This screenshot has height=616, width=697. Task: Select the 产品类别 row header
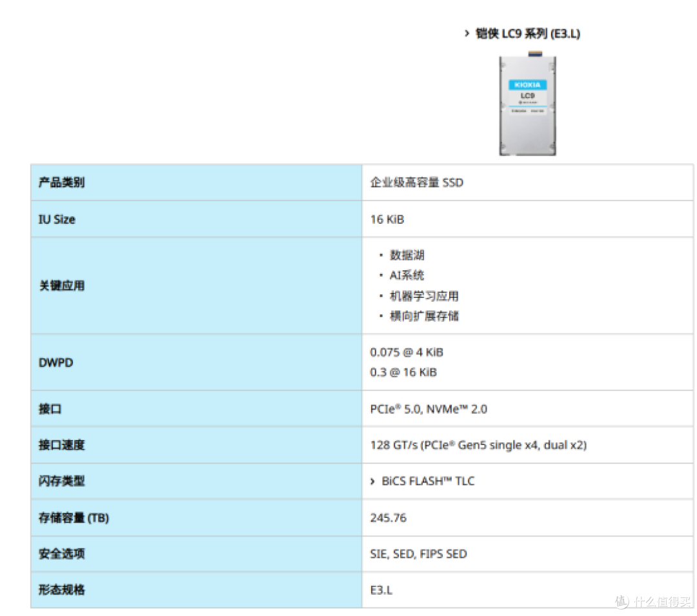point(196,183)
